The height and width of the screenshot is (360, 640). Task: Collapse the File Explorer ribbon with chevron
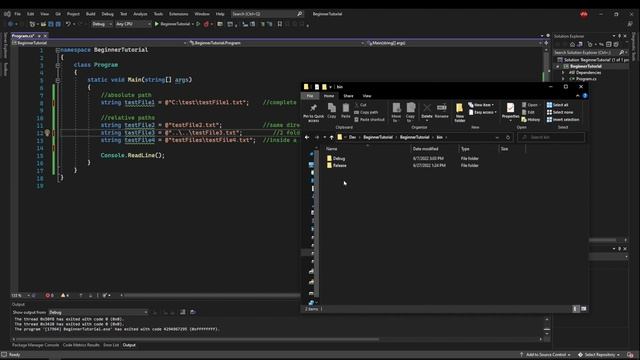[578, 96]
